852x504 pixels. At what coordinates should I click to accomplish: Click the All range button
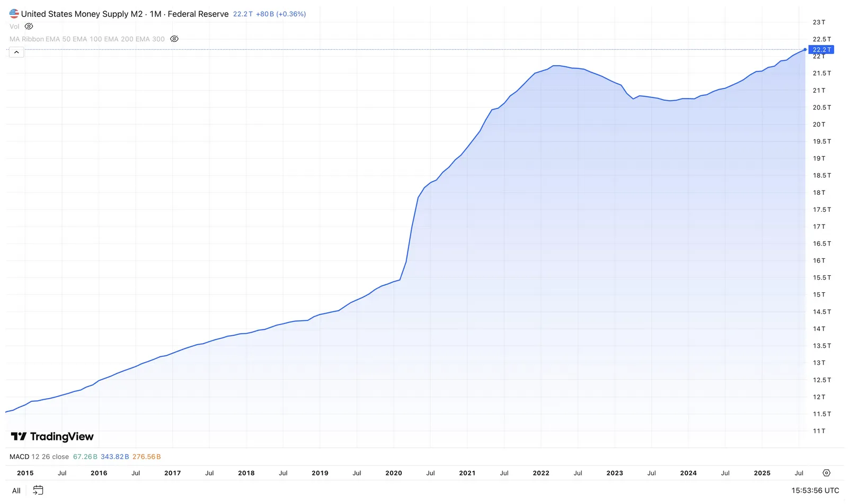(x=15, y=490)
